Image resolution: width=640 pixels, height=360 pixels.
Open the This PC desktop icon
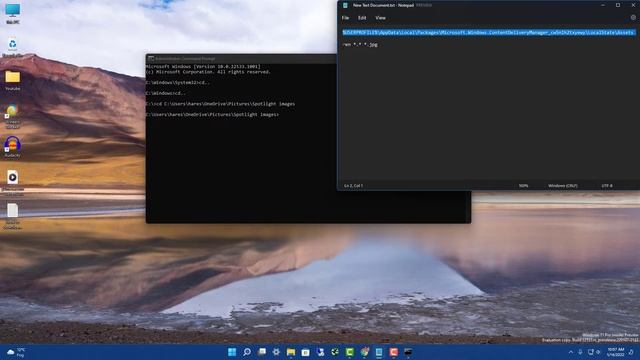13,13
